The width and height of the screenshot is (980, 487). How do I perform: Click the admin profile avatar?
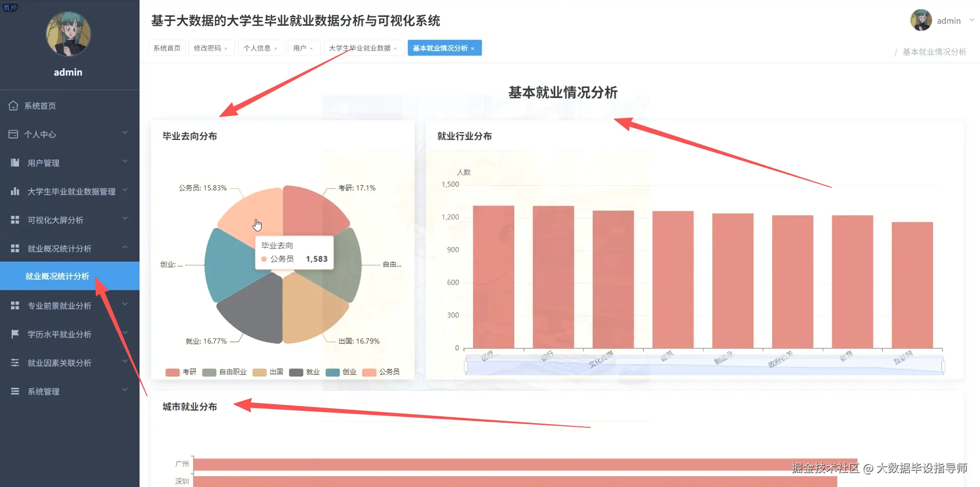point(921,20)
